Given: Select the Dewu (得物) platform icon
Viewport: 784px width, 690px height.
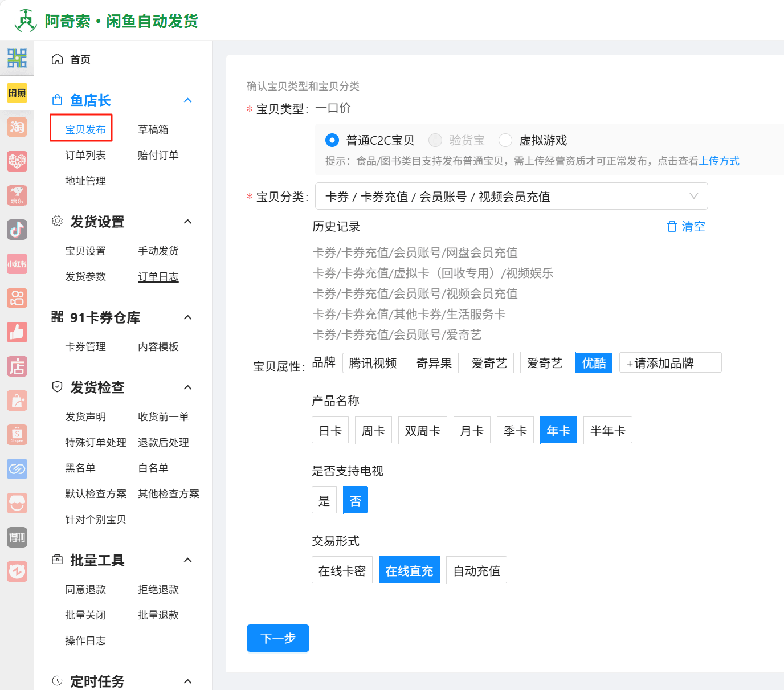Looking at the screenshot, I should tap(17, 537).
